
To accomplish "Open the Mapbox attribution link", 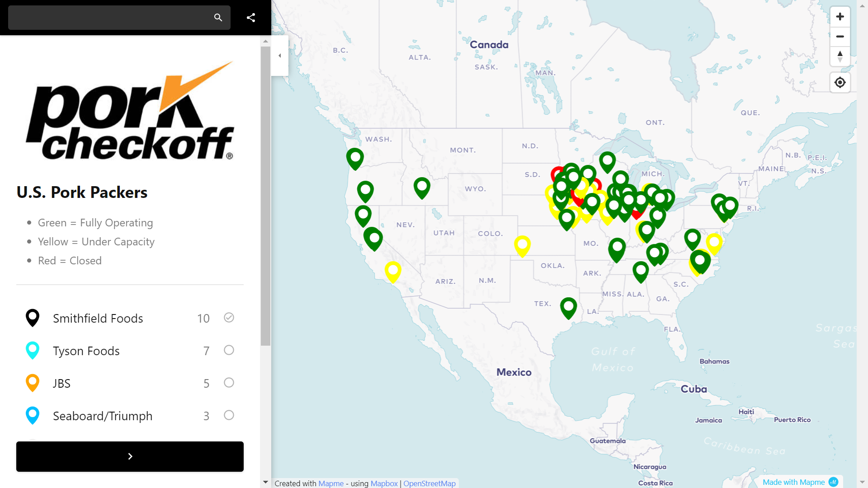I will (384, 483).
